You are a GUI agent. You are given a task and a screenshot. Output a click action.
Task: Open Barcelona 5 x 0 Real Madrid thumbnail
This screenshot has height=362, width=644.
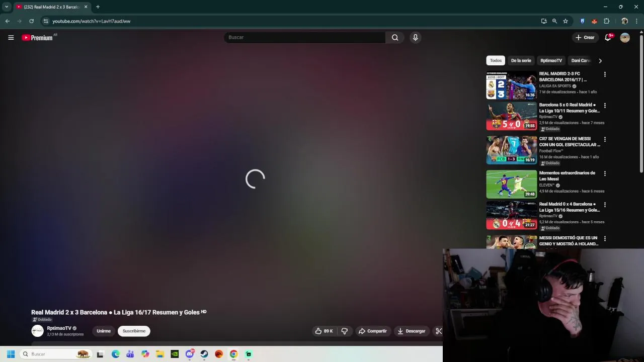(x=511, y=117)
